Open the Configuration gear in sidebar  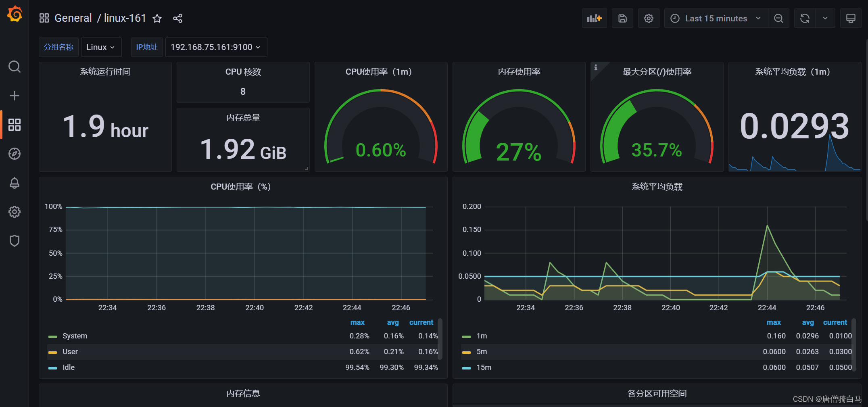click(x=15, y=212)
